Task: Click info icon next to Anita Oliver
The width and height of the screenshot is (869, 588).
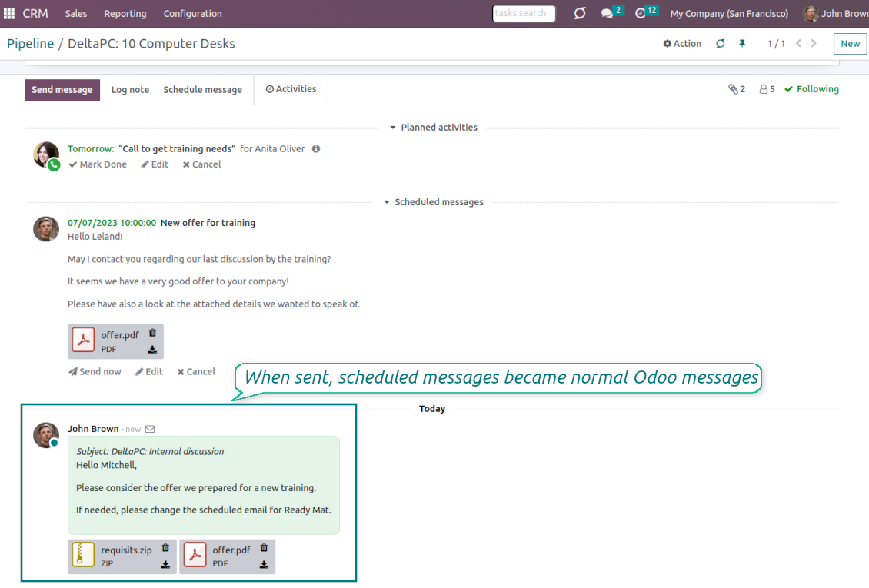Action: coord(316,149)
